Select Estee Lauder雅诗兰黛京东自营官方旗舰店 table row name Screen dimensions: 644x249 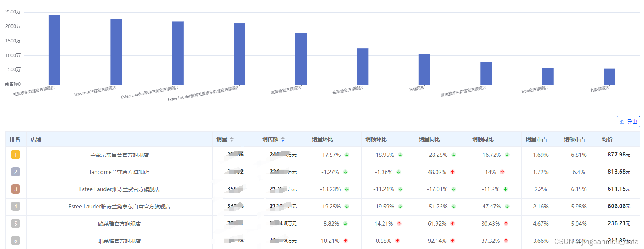point(119,207)
